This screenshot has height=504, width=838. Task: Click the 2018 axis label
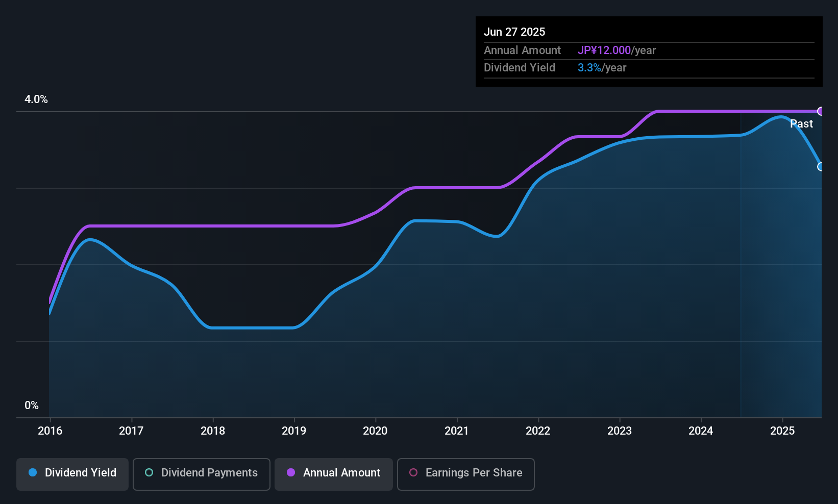point(213,431)
